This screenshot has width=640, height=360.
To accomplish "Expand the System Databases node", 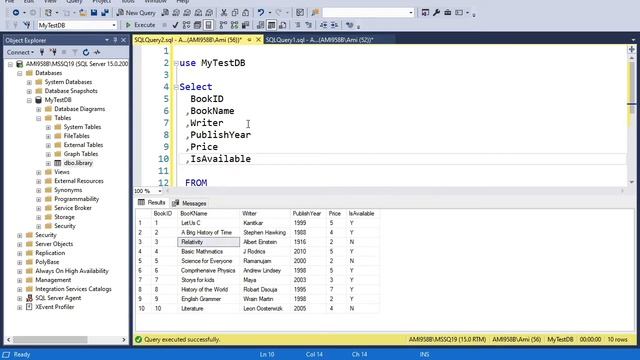I will 29,82.
